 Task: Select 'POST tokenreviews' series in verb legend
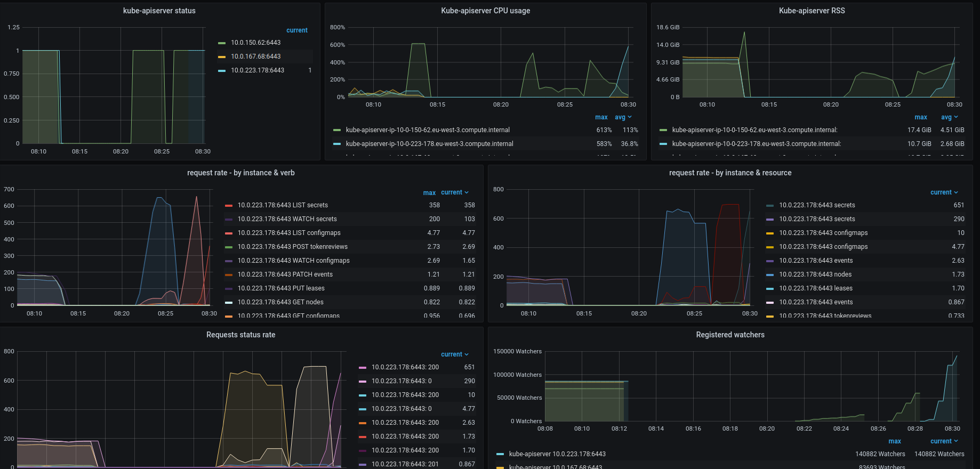(292, 247)
